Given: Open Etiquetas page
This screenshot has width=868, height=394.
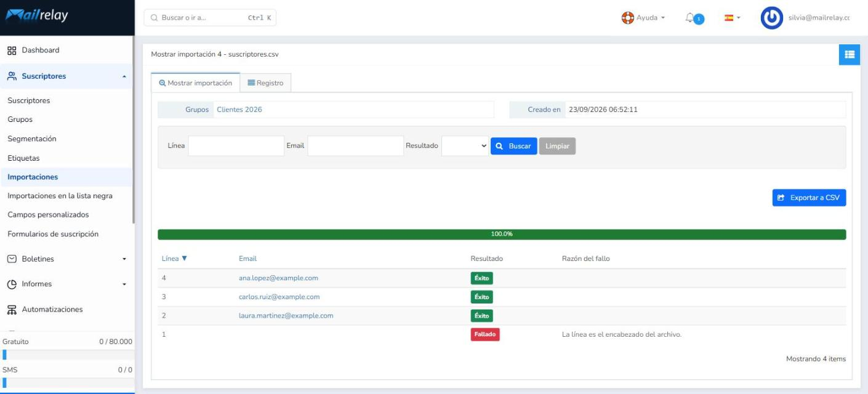Looking at the screenshot, I should point(23,158).
